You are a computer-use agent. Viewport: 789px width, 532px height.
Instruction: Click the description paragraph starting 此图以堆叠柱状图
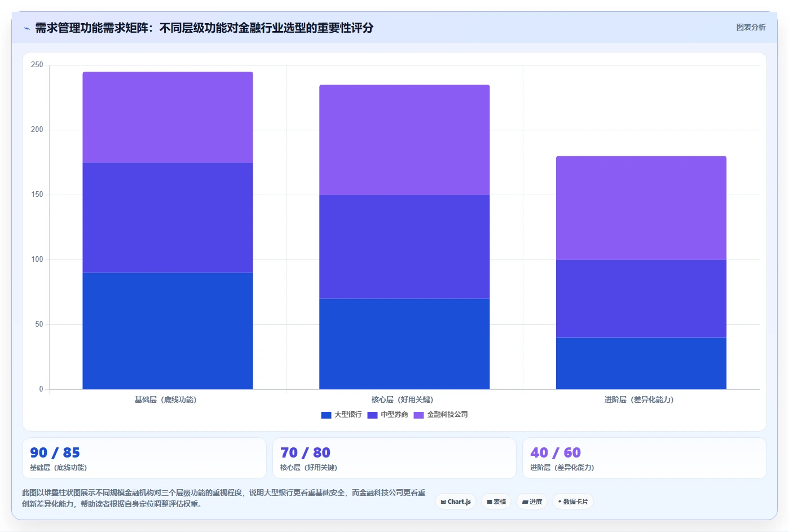(x=224, y=498)
